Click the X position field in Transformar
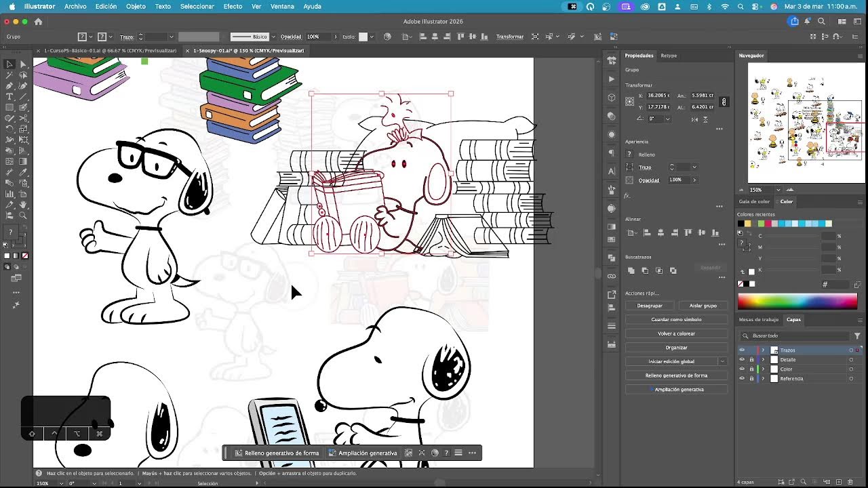Image resolution: width=868 pixels, height=488 pixels. 658,96
